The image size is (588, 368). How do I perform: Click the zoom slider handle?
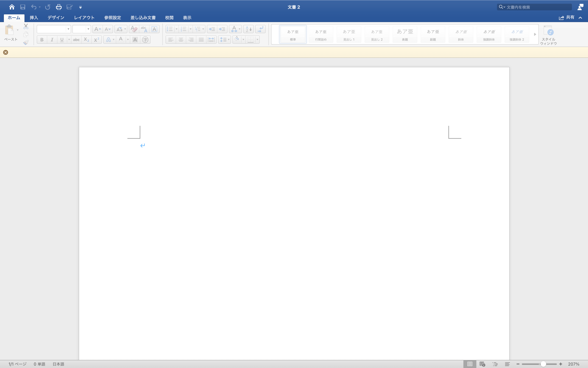click(x=543, y=364)
